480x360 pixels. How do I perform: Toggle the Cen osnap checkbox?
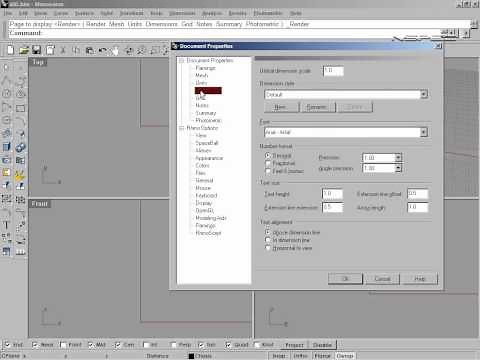[x=118, y=345]
